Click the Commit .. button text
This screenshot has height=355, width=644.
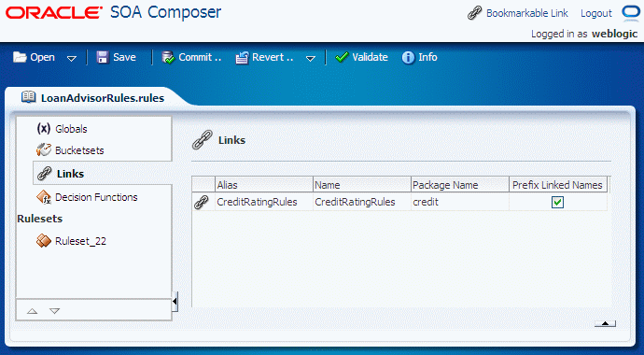[x=200, y=57]
